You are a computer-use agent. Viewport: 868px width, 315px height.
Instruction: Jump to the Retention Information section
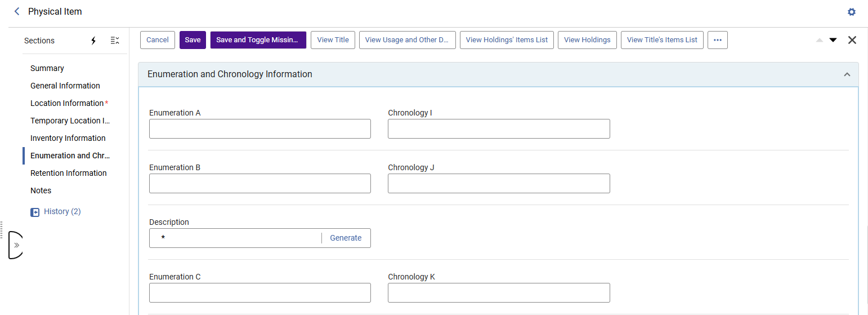click(69, 173)
